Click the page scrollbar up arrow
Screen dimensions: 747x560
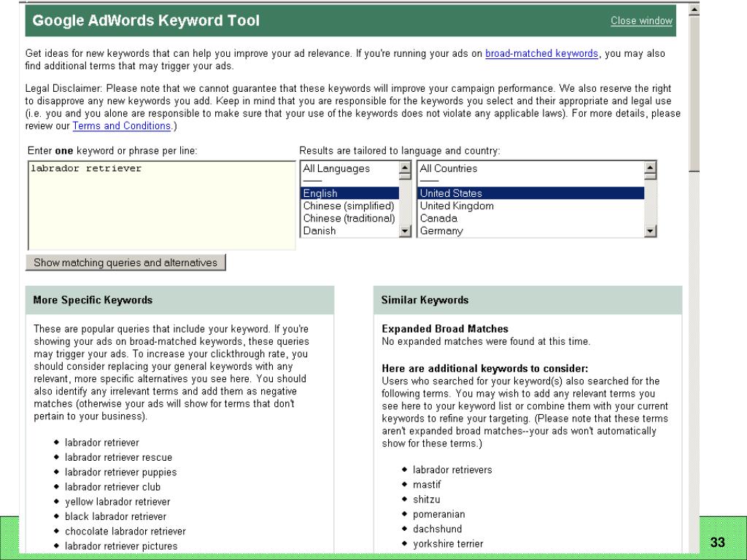tap(694, 9)
